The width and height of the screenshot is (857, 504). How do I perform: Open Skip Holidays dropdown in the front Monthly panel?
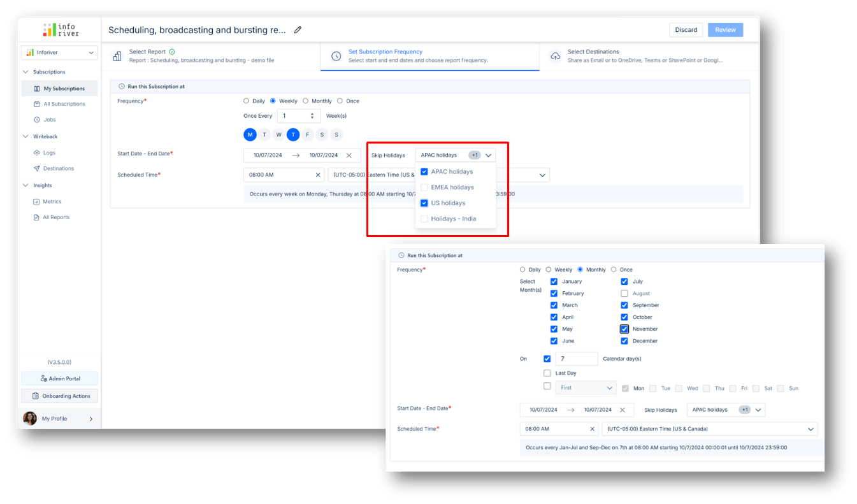[x=726, y=410]
